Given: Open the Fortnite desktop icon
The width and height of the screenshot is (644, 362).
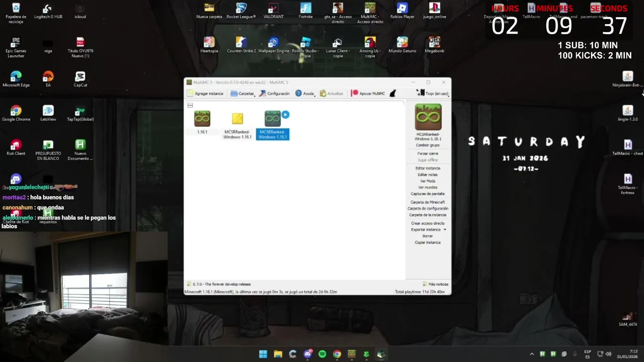Looking at the screenshot, I should [305, 11].
